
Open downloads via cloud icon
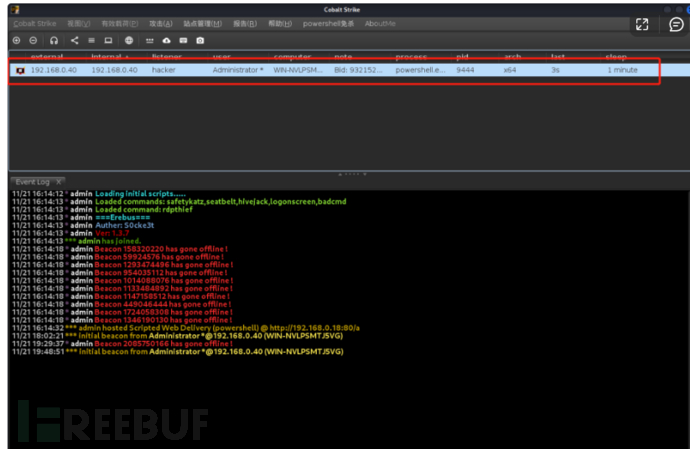click(x=166, y=40)
